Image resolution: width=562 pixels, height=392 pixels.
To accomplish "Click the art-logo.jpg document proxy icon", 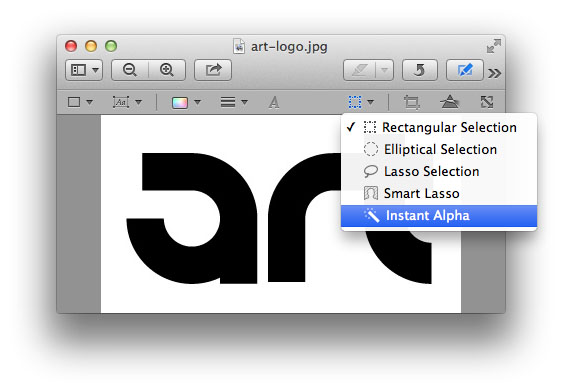I will point(239,47).
